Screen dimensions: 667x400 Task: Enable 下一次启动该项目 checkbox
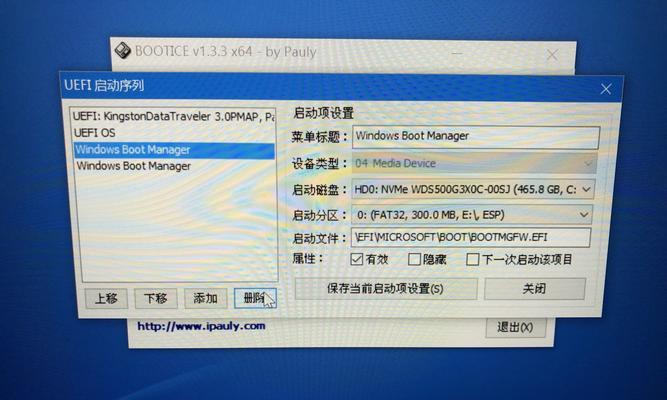(x=473, y=259)
